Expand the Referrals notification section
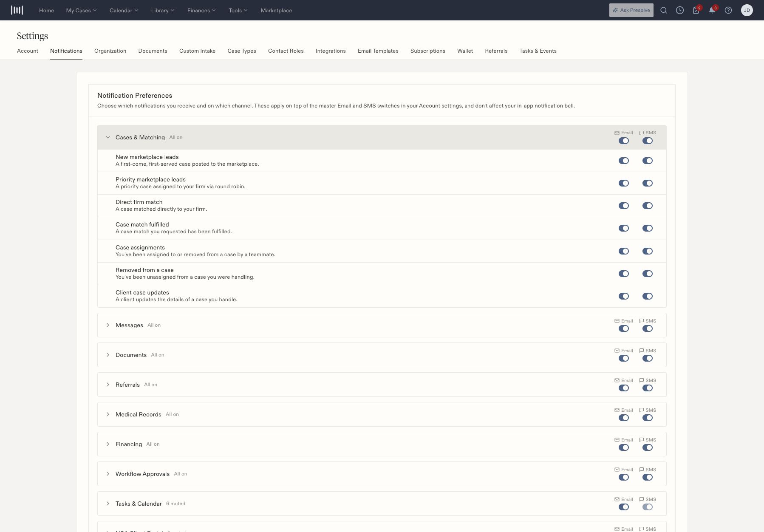 click(108, 385)
